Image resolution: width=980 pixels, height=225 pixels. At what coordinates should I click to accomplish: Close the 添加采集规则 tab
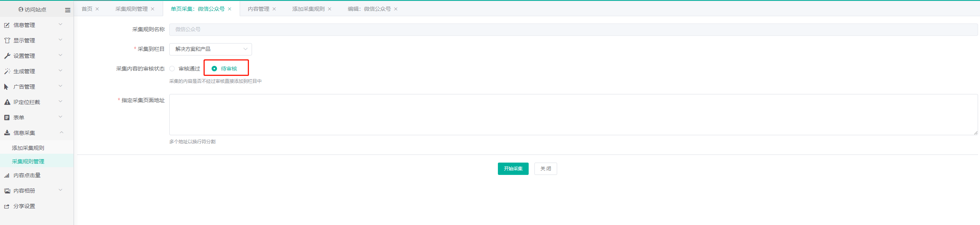pos(330,9)
